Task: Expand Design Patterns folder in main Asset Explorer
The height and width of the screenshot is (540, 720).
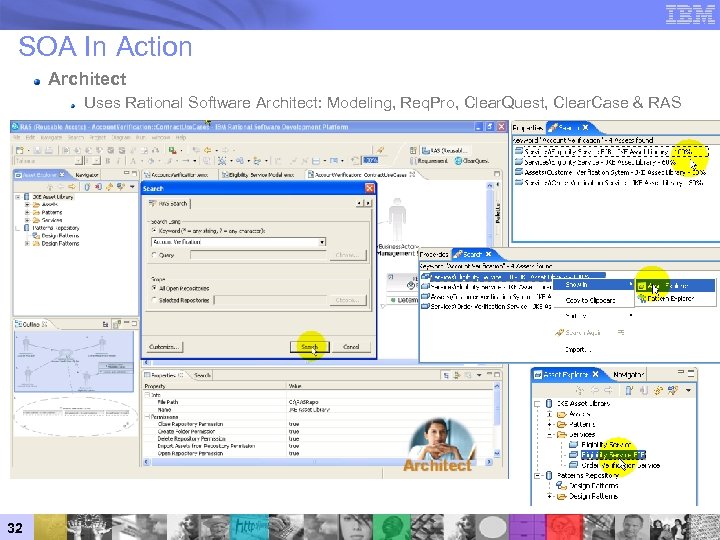Action: (27, 243)
